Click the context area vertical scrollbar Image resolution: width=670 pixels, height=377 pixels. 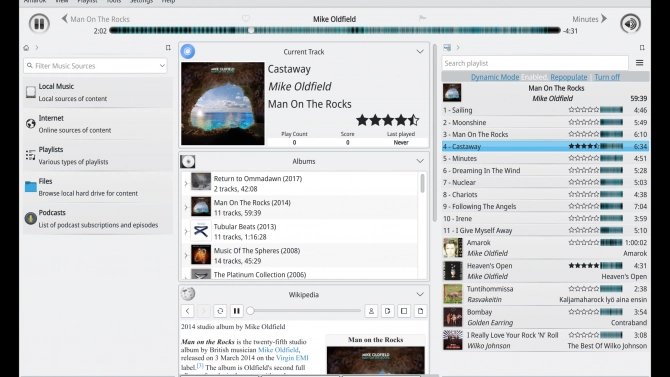point(435,133)
